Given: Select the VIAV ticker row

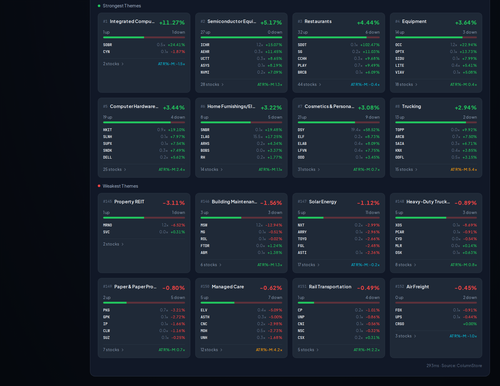Looking at the screenshot, I should click(436, 72).
